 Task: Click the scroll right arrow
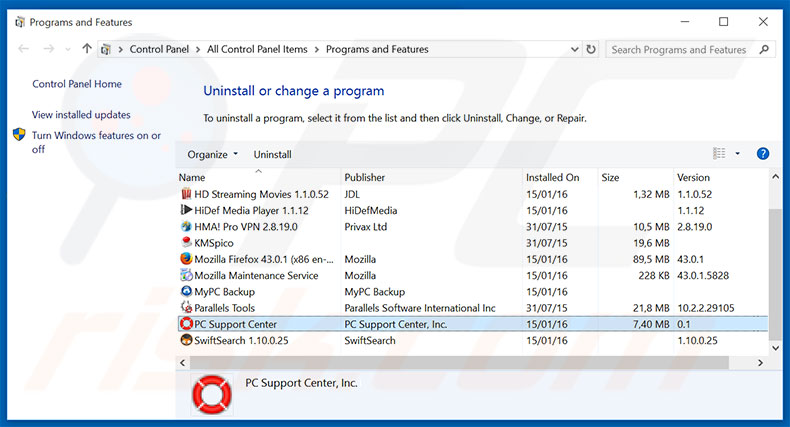click(760, 363)
